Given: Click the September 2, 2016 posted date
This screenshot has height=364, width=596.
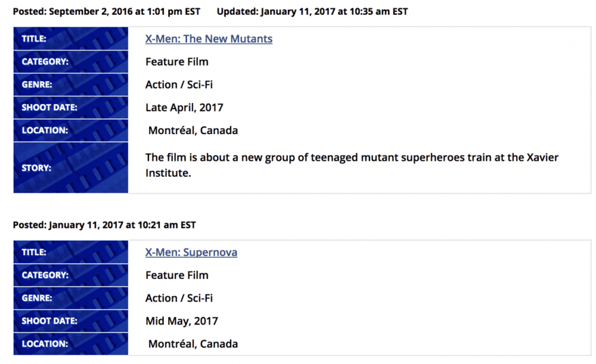Looking at the screenshot, I should point(106,11).
